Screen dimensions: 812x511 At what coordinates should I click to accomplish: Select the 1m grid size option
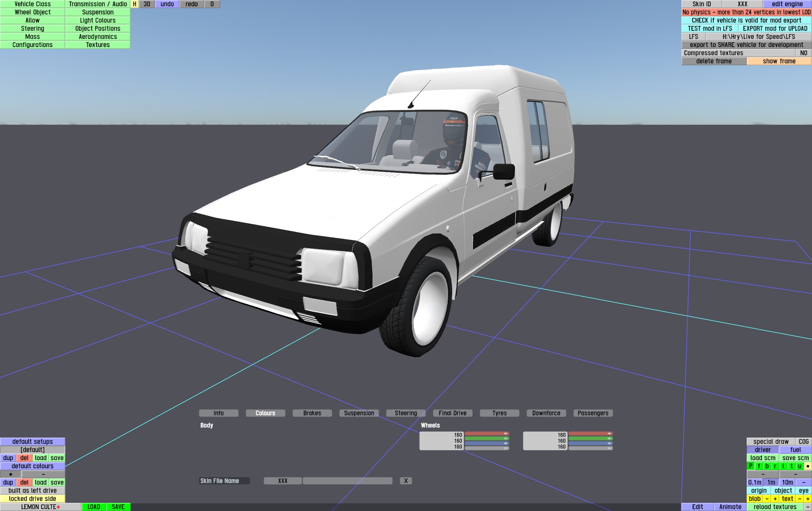(x=771, y=482)
